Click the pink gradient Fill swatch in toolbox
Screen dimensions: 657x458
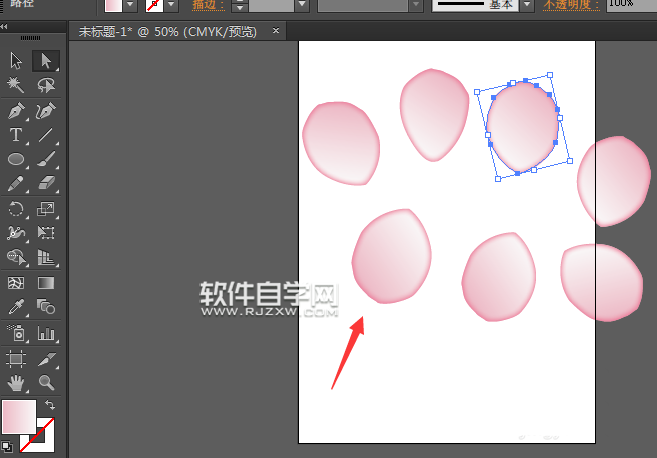click(x=19, y=417)
